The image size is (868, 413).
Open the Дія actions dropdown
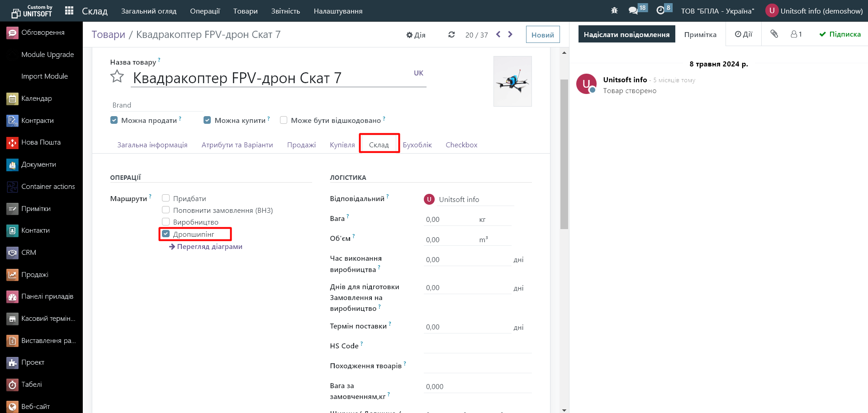click(416, 35)
